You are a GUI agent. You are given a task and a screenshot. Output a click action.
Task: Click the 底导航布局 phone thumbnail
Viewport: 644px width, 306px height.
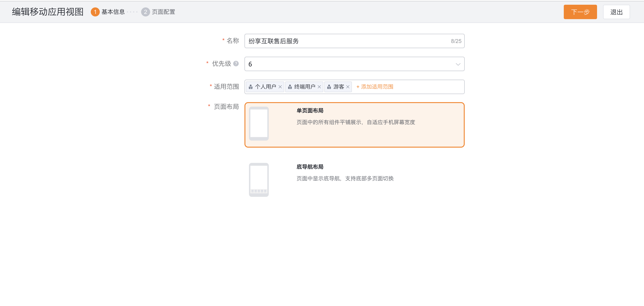[258, 180]
